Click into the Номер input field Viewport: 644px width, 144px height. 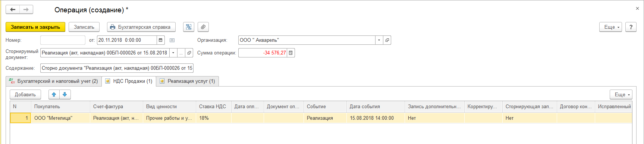point(63,40)
